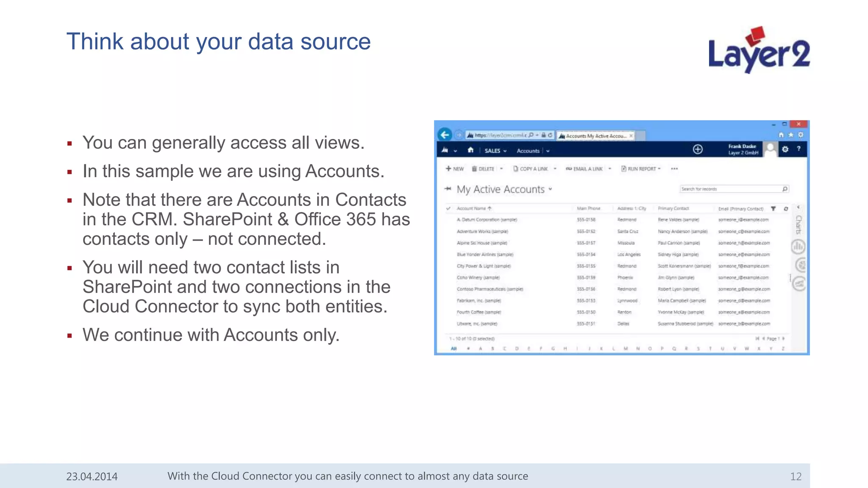Open browser tools gear icon
Viewport: 868px width, 488px height.
coord(801,135)
